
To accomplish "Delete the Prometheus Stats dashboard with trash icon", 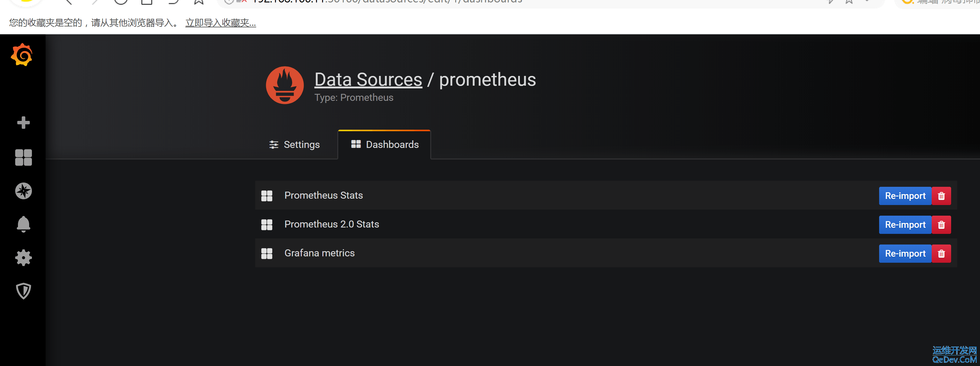I will pos(941,196).
